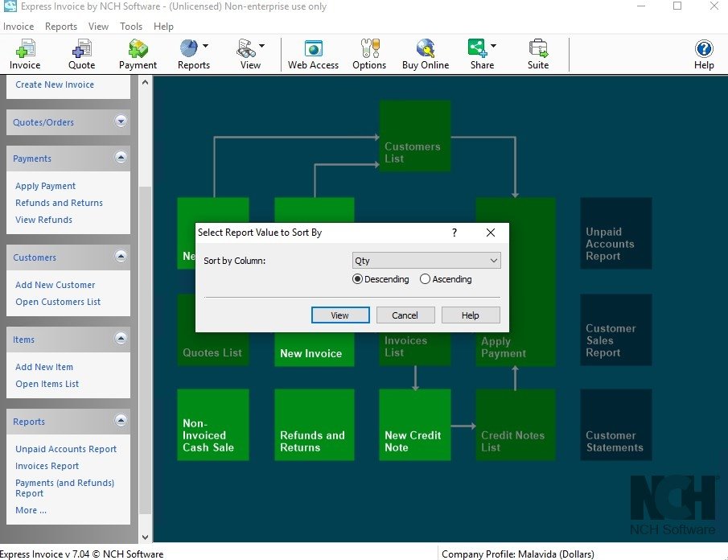Screen dimensions: 728x560
Task: Click the Invoices List flowchart tile
Action: point(415,350)
